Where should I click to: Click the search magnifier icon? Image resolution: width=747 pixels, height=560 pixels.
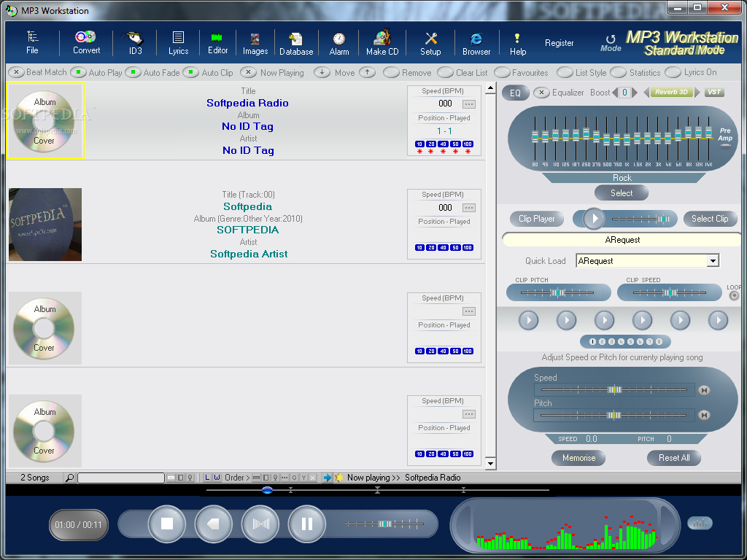click(x=69, y=477)
